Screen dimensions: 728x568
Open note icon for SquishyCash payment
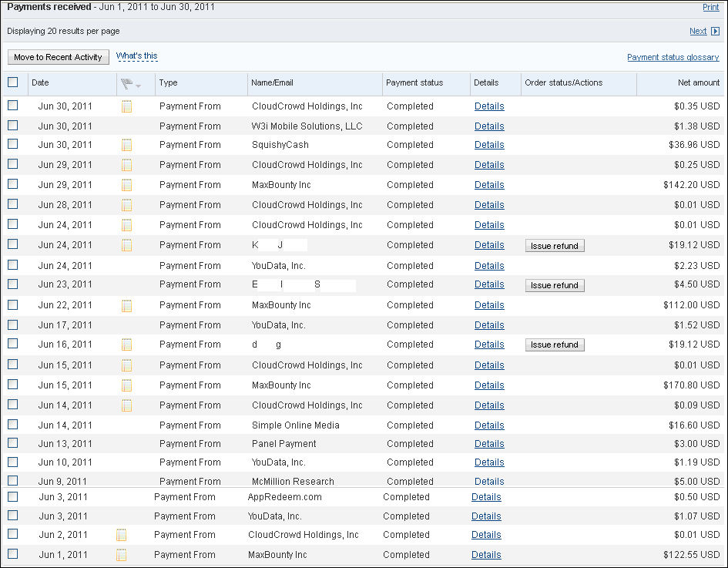point(127,145)
